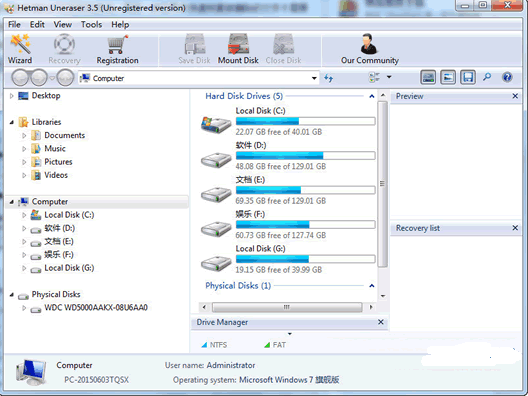Open Our Community page

(x=369, y=49)
